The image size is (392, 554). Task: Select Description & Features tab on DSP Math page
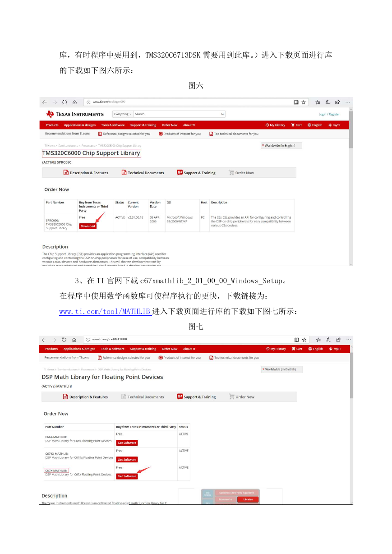pyautogui.click(x=85, y=397)
